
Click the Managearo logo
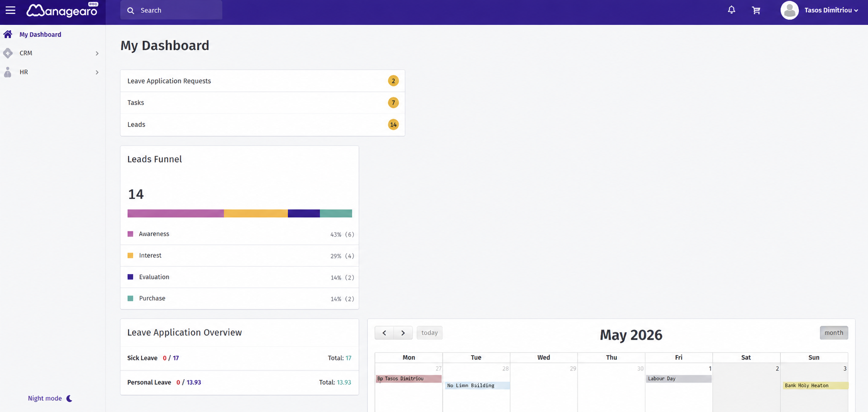[x=62, y=10]
